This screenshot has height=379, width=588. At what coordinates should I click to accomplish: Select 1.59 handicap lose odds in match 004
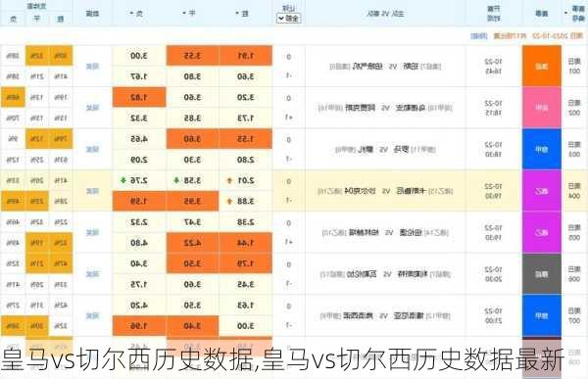tap(139, 202)
